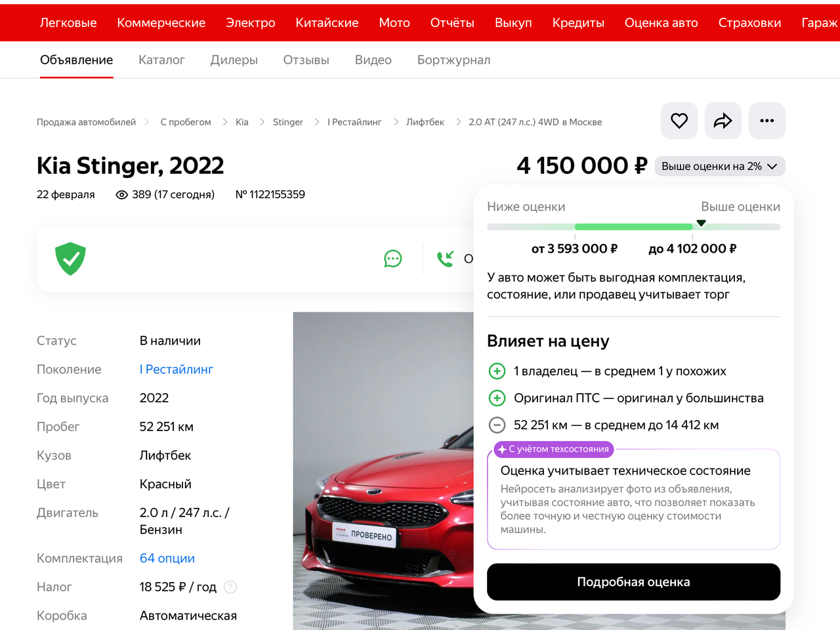Share the listing via arrow icon
Screen dimensions: 840x630
(723, 121)
